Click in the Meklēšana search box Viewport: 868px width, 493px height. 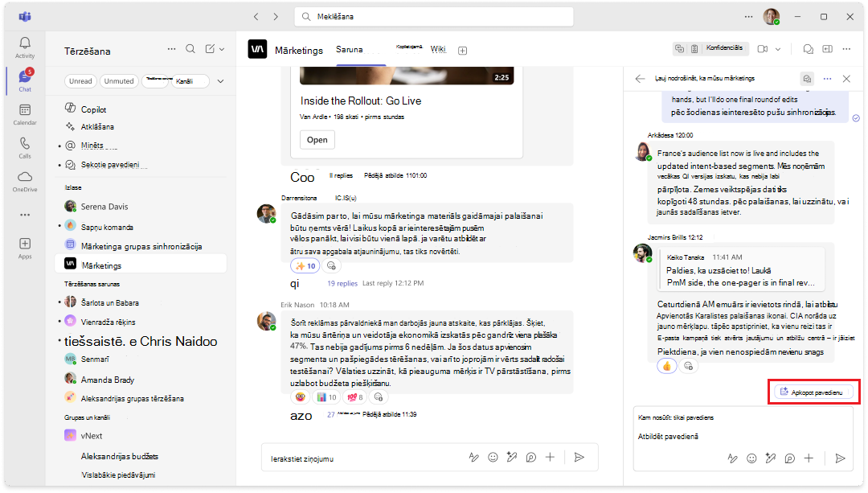pos(433,17)
